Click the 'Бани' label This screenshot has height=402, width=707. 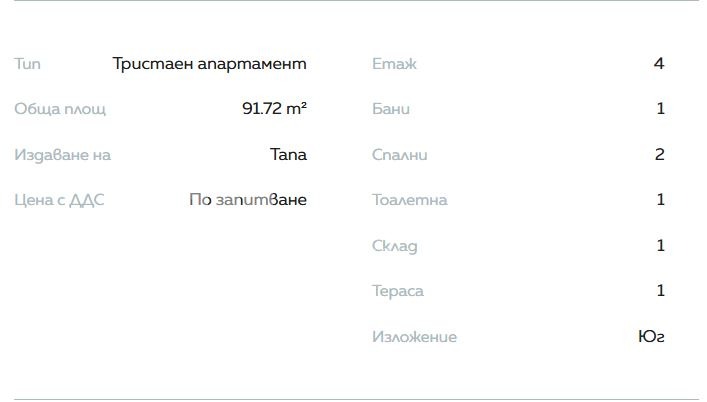point(391,109)
